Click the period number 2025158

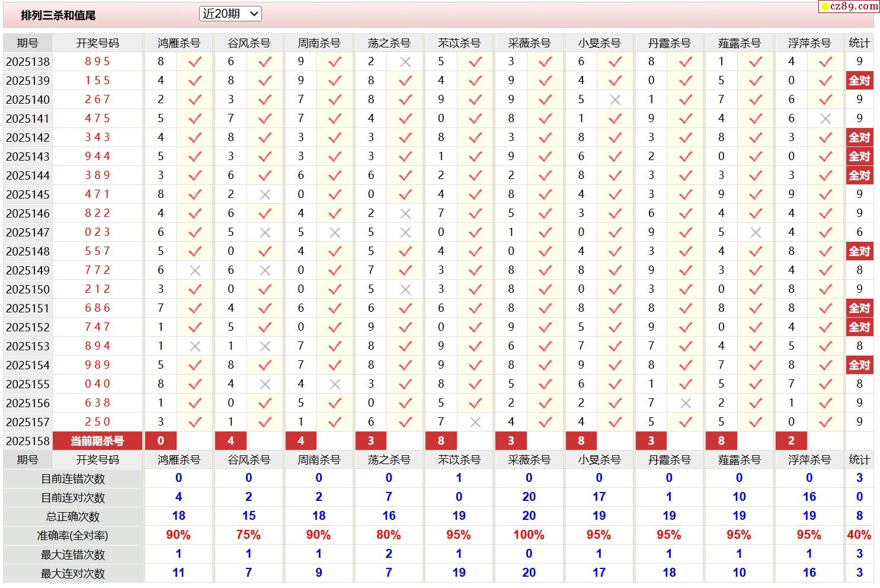pyautogui.click(x=28, y=441)
